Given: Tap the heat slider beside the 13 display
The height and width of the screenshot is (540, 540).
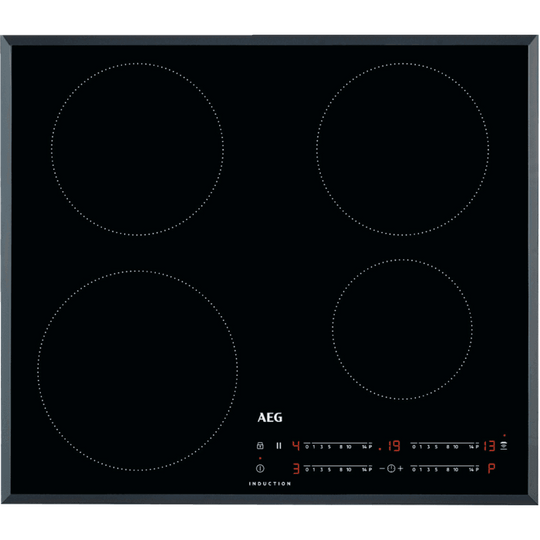Looking at the screenshot, I should tap(445, 445).
